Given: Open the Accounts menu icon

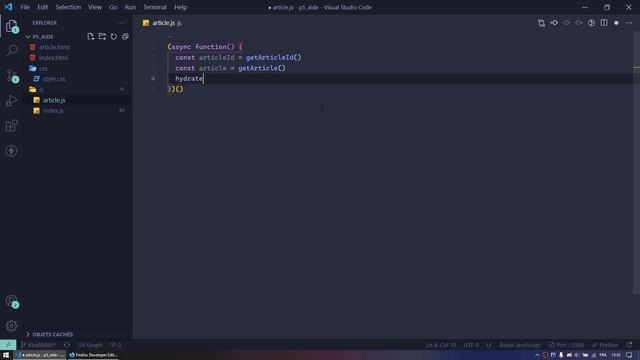Looking at the screenshot, I should click(x=11, y=301).
